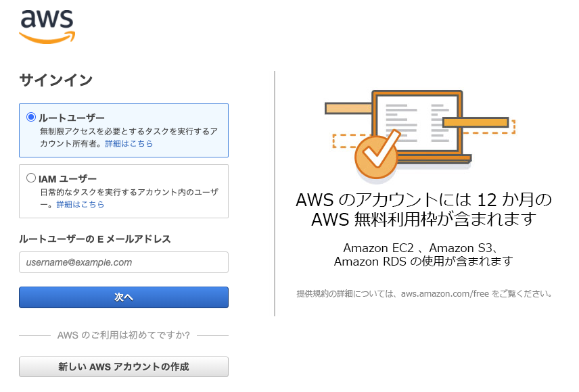This screenshot has height=392, width=579.
Task: Click the laptop screen illustration
Action: tap(417, 123)
